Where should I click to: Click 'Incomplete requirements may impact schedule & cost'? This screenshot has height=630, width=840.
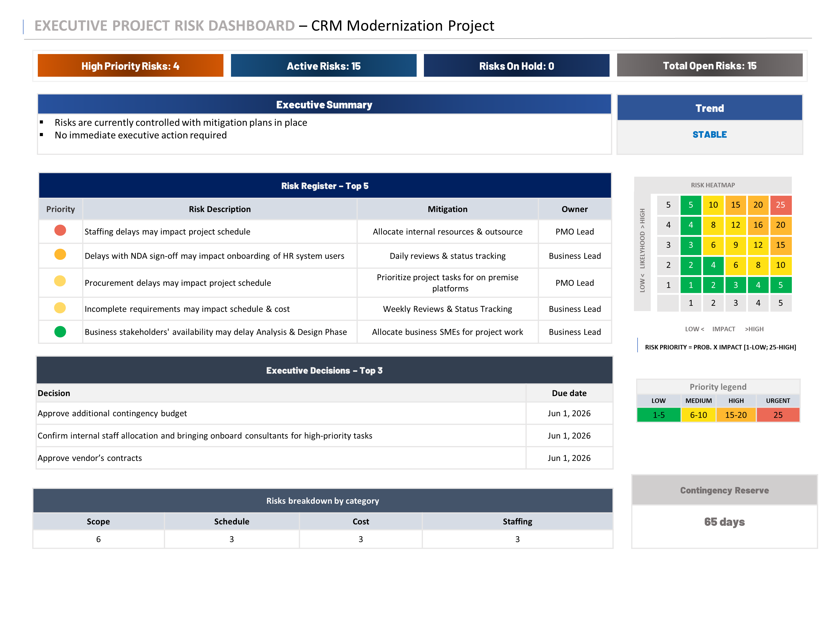click(187, 309)
